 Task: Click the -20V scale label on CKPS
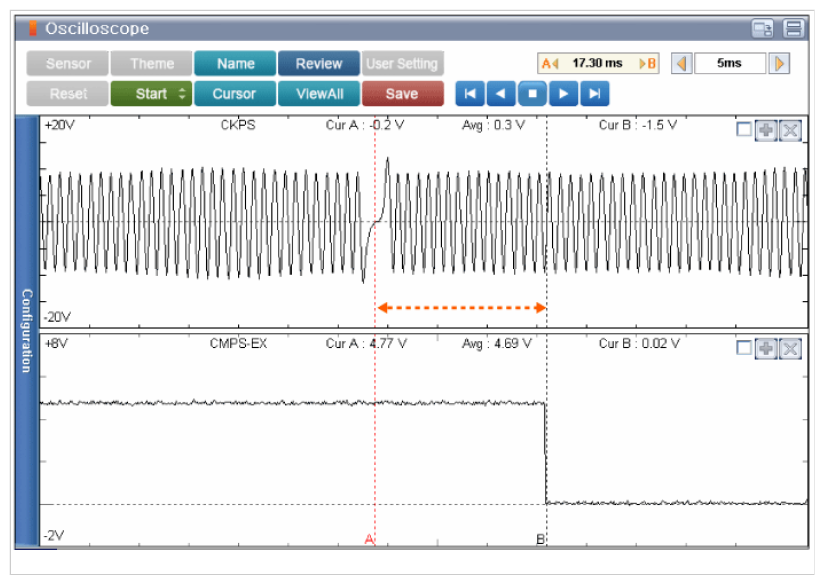pyautogui.click(x=57, y=317)
